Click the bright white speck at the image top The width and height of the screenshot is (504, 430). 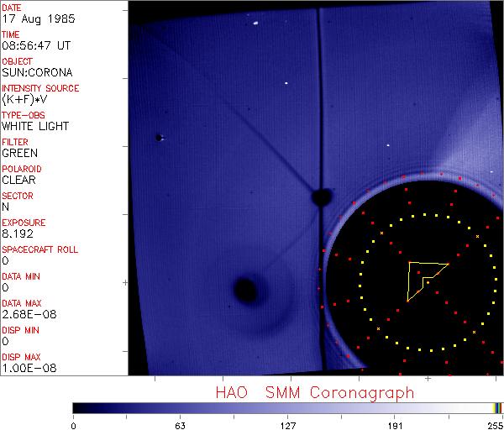point(255,24)
